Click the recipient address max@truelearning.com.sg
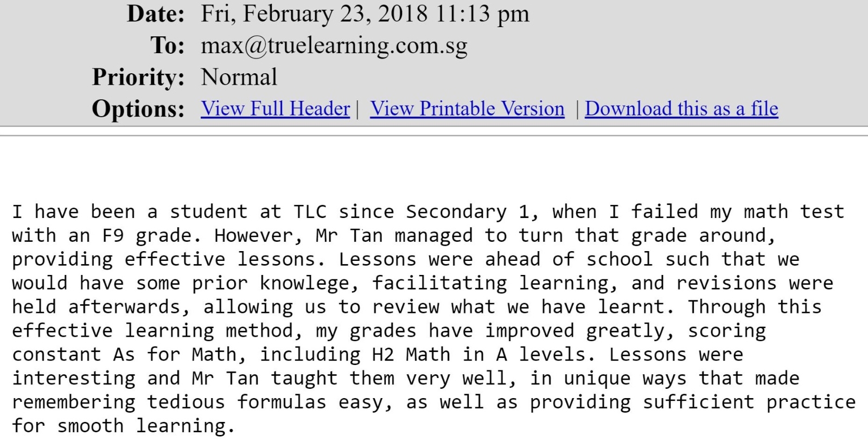 [x=334, y=46]
